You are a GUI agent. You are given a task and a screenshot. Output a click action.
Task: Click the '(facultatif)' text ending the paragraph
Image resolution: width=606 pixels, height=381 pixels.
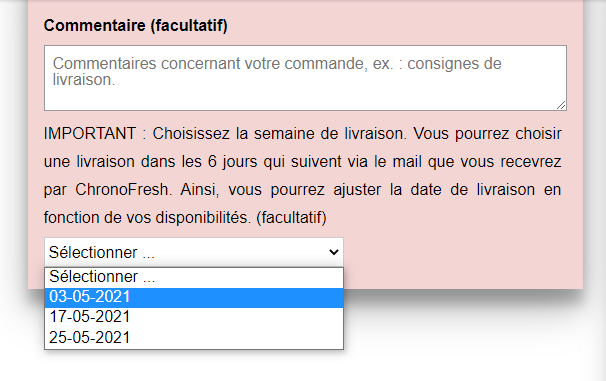(x=291, y=218)
